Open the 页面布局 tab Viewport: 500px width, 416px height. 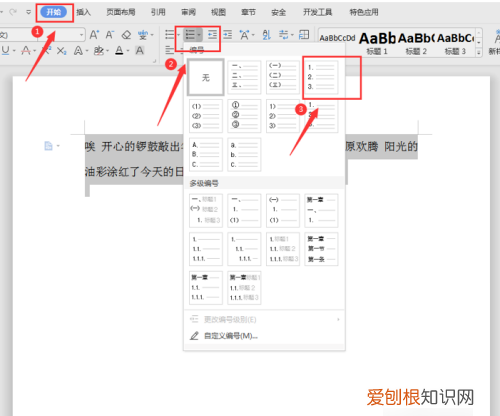point(121,12)
